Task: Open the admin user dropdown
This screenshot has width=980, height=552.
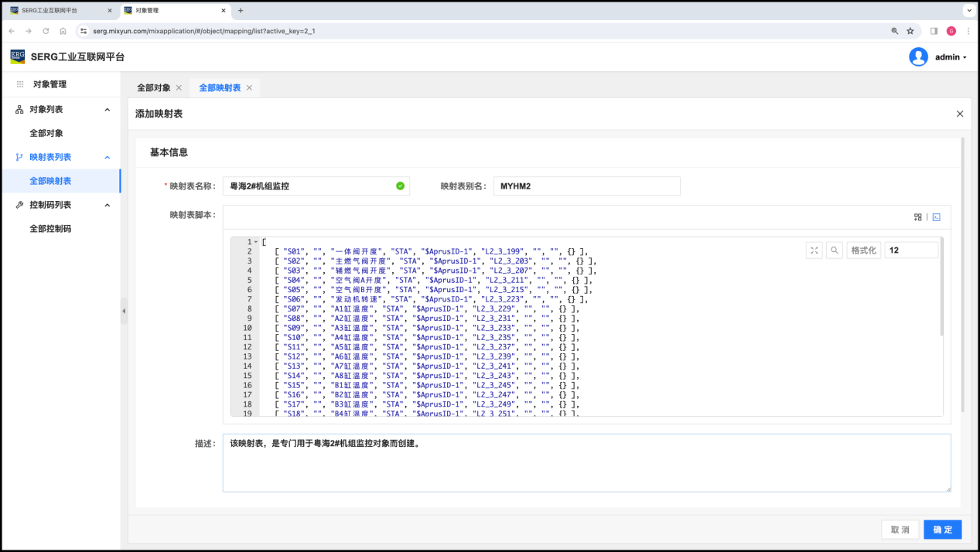Action: coord(951,57)
